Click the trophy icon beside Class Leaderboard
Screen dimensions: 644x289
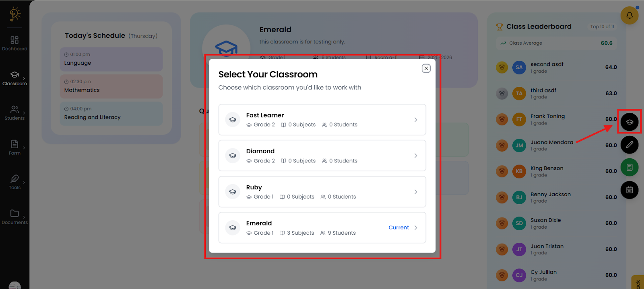pyautogui.click(x=500, y=27)
